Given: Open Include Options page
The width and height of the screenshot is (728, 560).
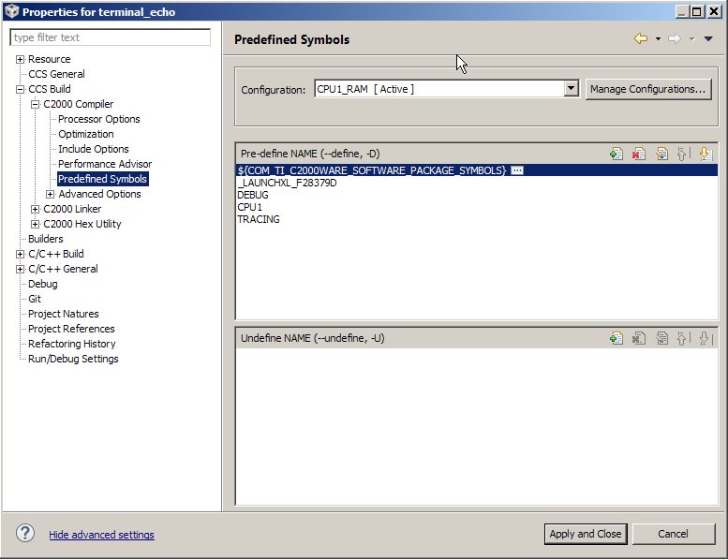Looking at the screenshot, I should [x=94, y=149].
